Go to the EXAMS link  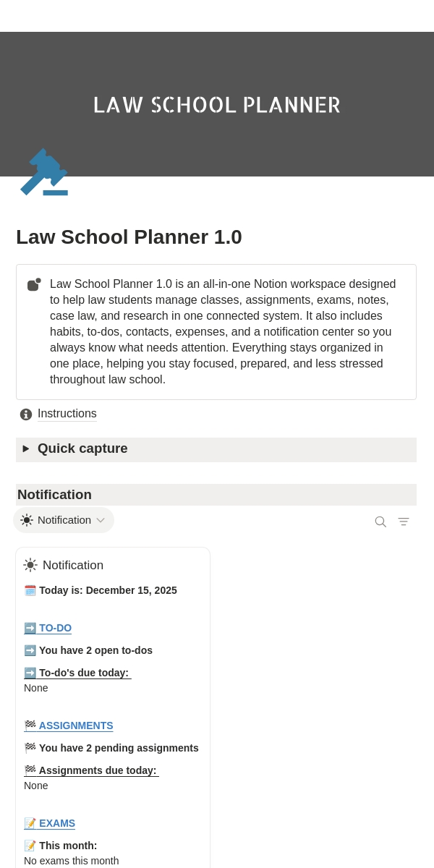[x=56, y=823]
